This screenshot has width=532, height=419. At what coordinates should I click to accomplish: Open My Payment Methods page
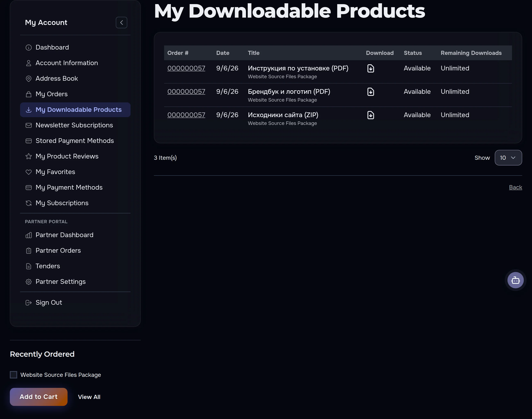(x=75, y=187)
